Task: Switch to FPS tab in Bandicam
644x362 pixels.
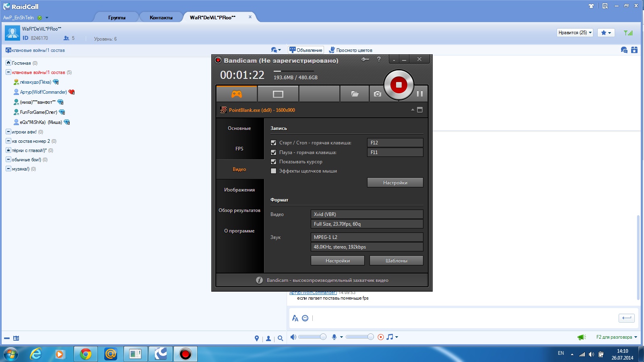Action: (x=239, y=149)
